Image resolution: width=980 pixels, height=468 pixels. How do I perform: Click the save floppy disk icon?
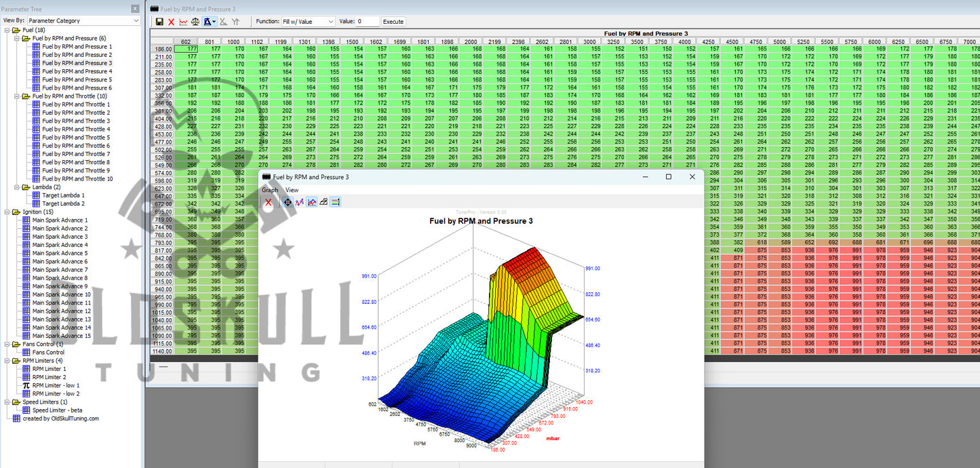[159, 22]
